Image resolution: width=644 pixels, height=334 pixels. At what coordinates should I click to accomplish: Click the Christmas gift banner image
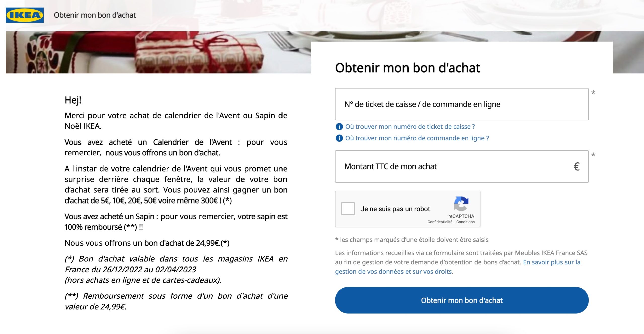tap(158, 52)
